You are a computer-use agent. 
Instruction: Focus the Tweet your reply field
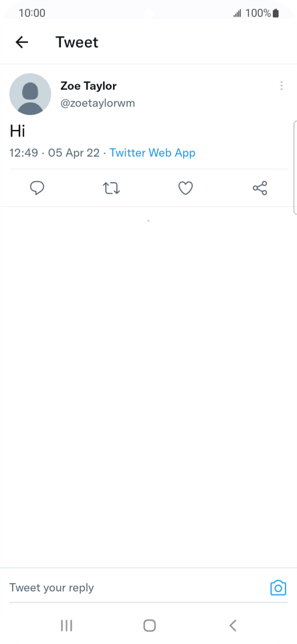135,588
